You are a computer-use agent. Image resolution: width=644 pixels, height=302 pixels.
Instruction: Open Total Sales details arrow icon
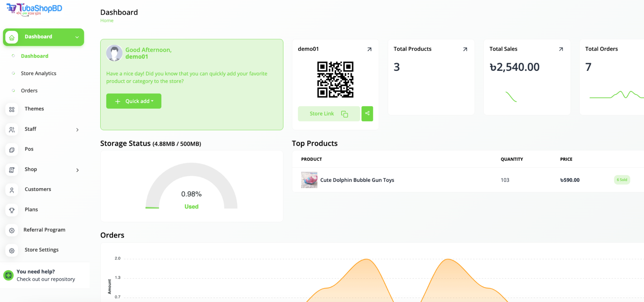coord(561,49)
